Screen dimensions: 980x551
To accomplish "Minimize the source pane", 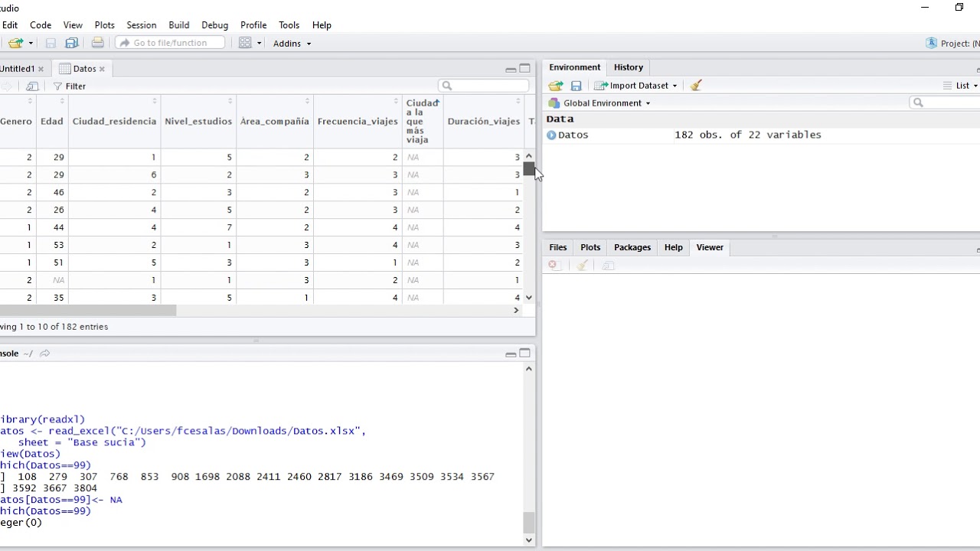I will point(511,69).
